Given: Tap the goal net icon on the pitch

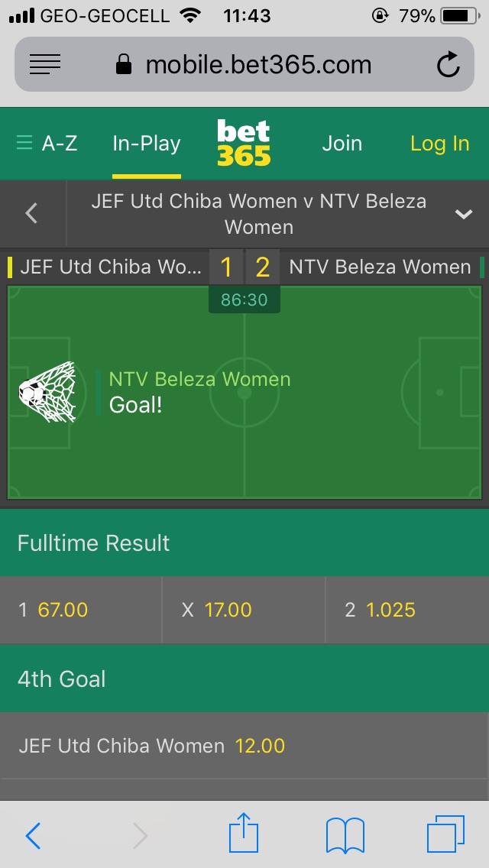Looking at the screenshot, I should [47, 392].
